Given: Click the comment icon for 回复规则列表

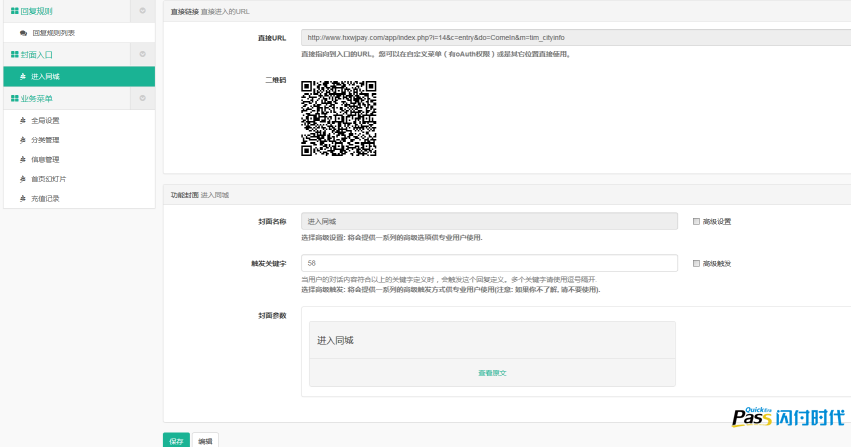Looking at the screenshot, I should coord(23,33).
